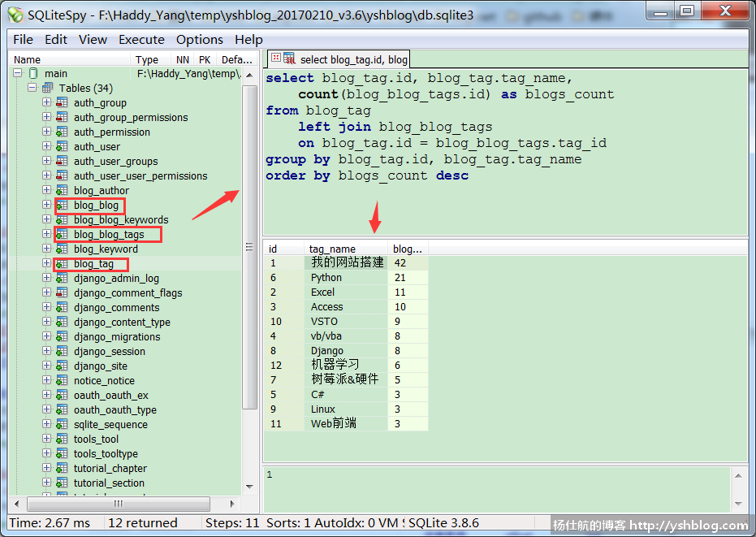
Task: Sort results by id column header
Action: tap(284, 249)
